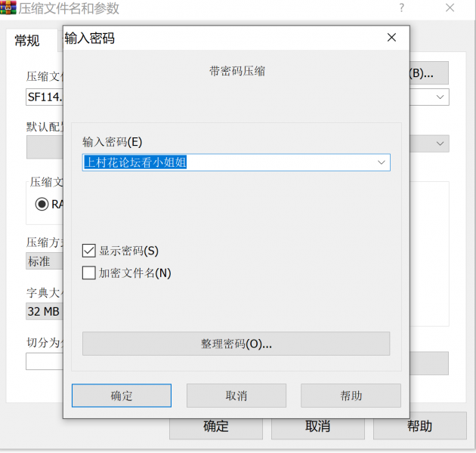Screen dimensions: 476x453
Task: Expand the default profile dropdown arrow
Action: pos(440,143)
